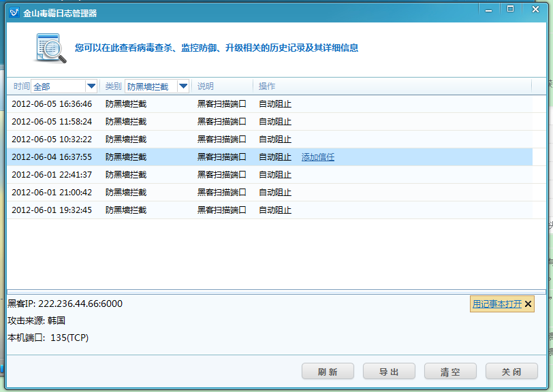553x392 pixels.
Task: Select log entry 2012-06-05 11:58:24
Action: coord(270,122)
